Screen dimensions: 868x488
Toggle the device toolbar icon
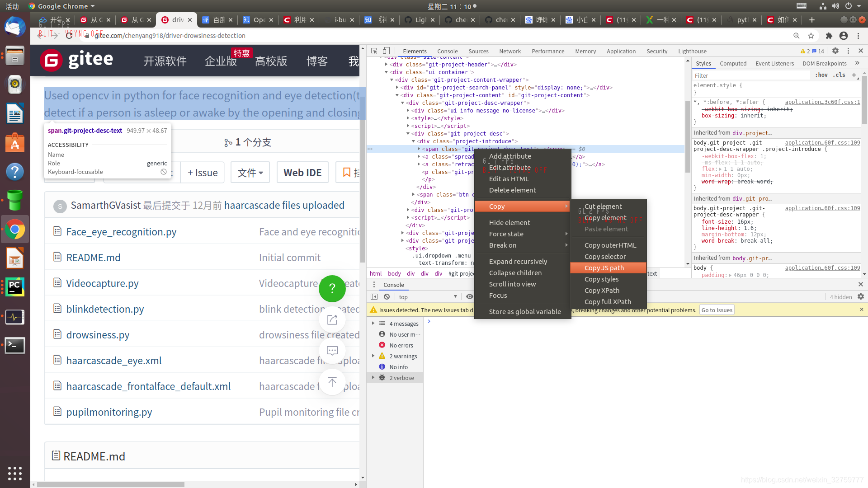pyautogui.click(x=386, y=51)
